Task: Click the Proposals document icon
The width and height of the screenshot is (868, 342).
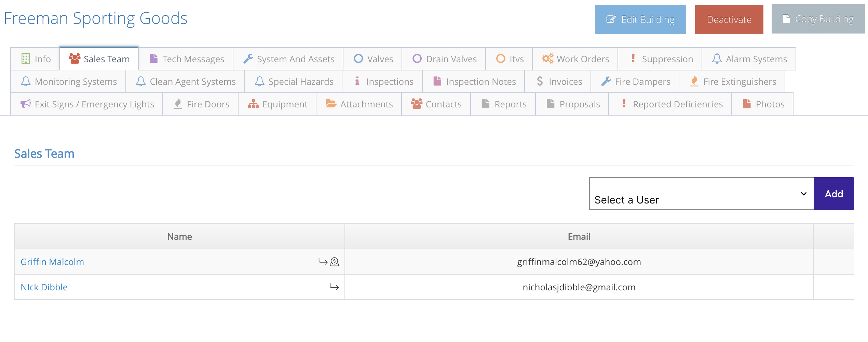Action: pyautogui.click(x=551, y=103)
